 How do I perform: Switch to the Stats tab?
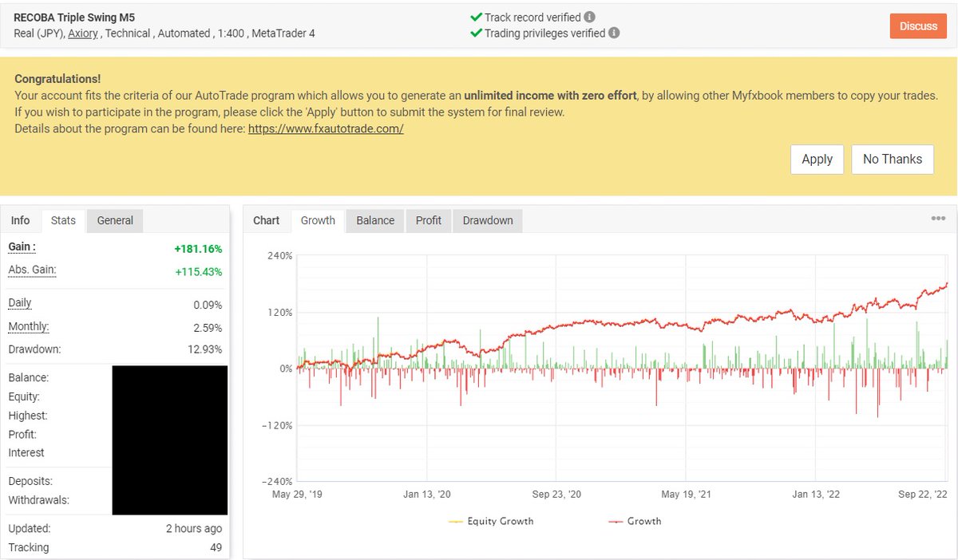tap(63, 220)
